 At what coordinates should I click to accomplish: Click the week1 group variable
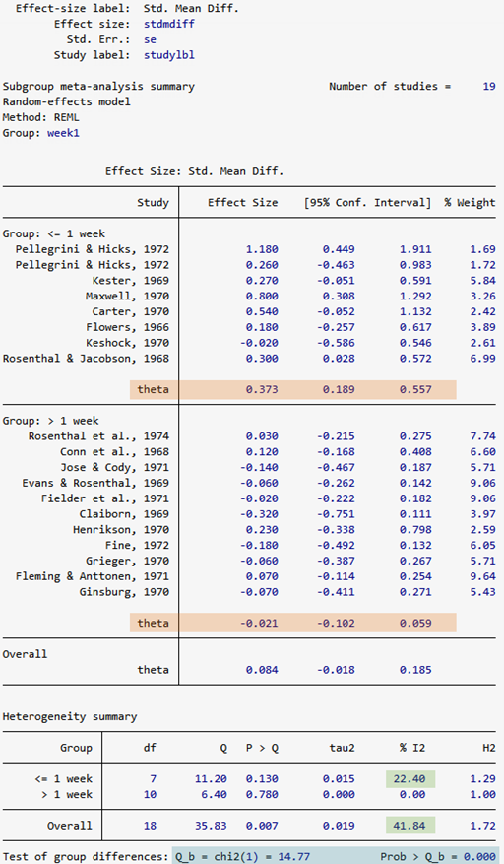click(x=63, y=133)
